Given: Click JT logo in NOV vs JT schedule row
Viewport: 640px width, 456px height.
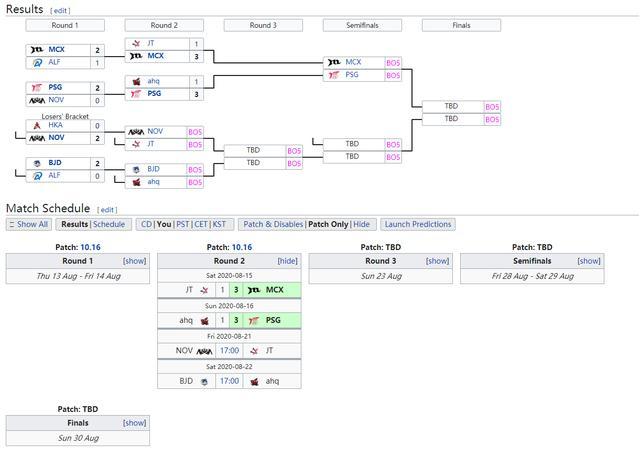Looking at the screenshot, I should point(254,351).
